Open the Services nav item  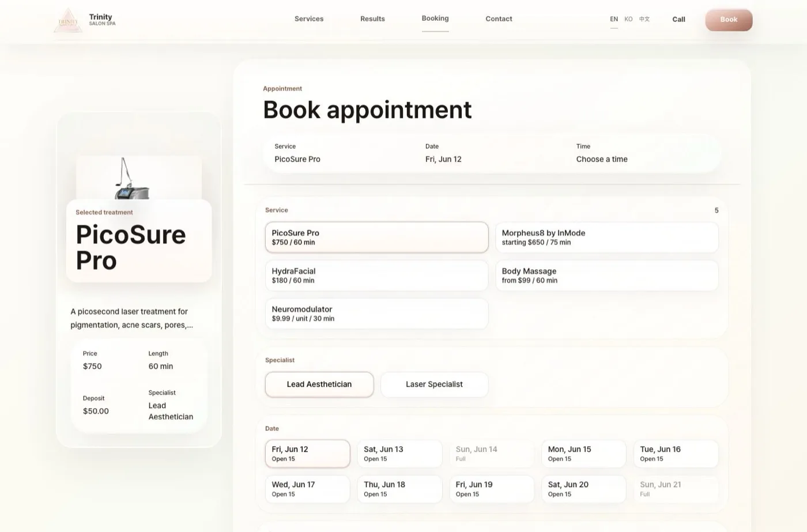click(x=309, y=19)
